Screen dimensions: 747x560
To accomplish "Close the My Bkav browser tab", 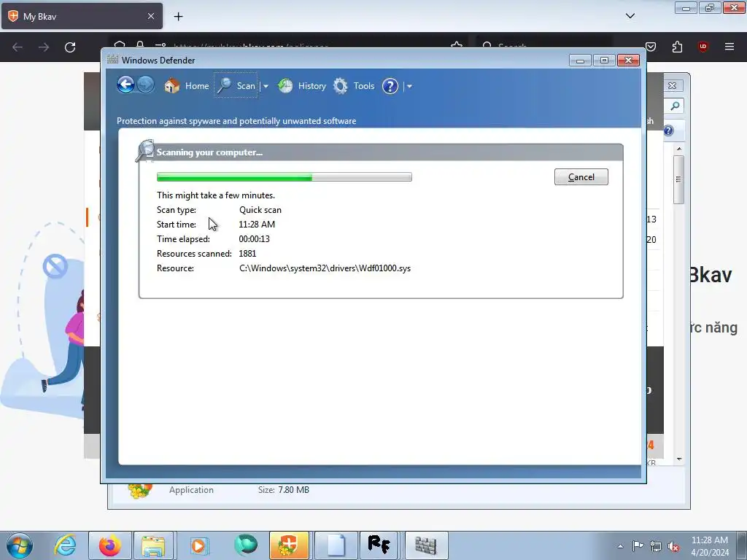I will [x=151, y=16].
